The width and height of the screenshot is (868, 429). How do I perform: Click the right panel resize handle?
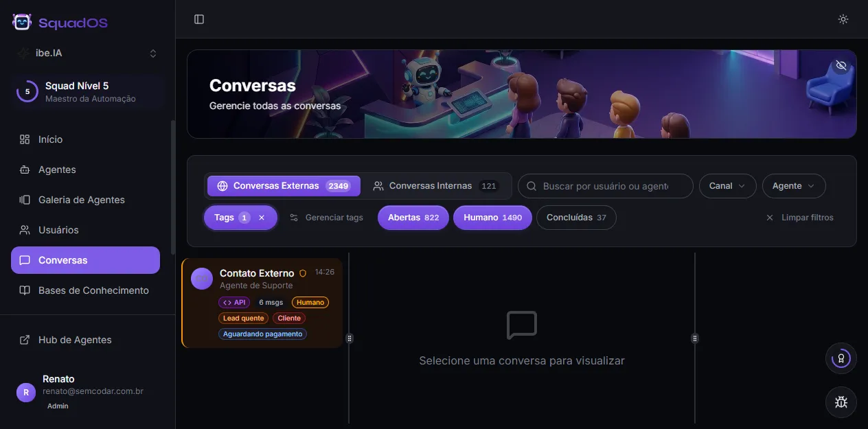tap(695, 338)
